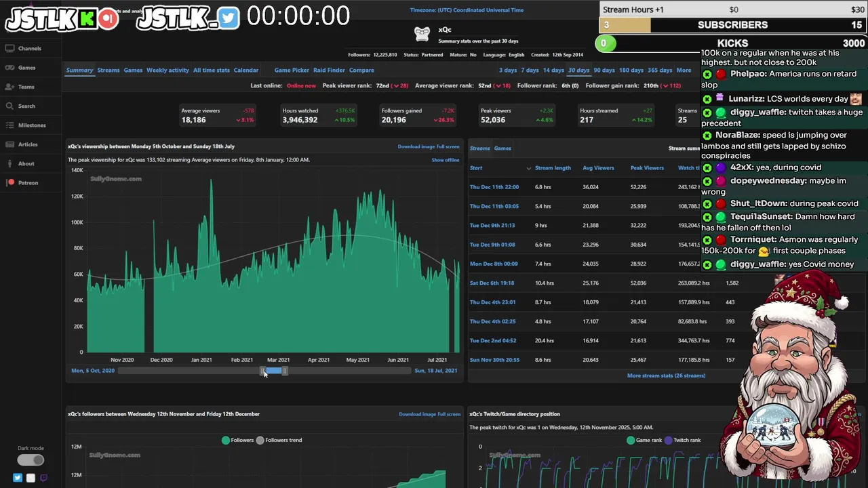868x488 pixels.
Task: Click the Twitter bird in the JSTLK overlay
Action: [x=229, y=18]
